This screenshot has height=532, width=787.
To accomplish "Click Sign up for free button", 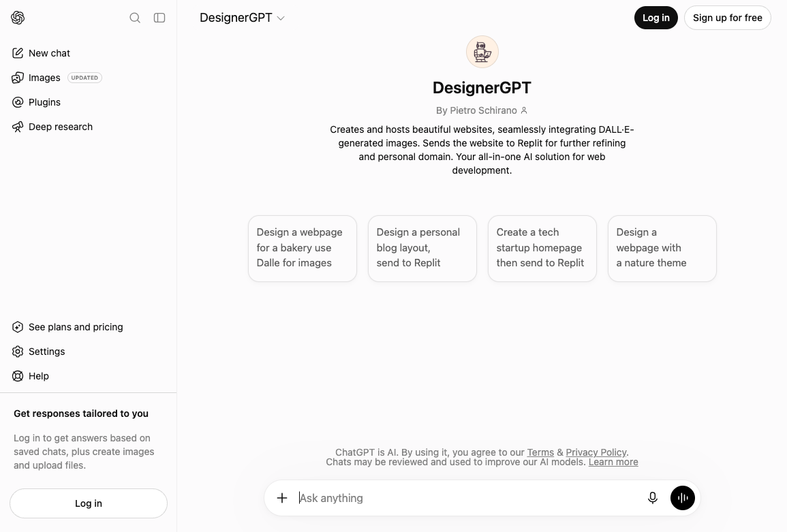I will click(x=727, y=18).
